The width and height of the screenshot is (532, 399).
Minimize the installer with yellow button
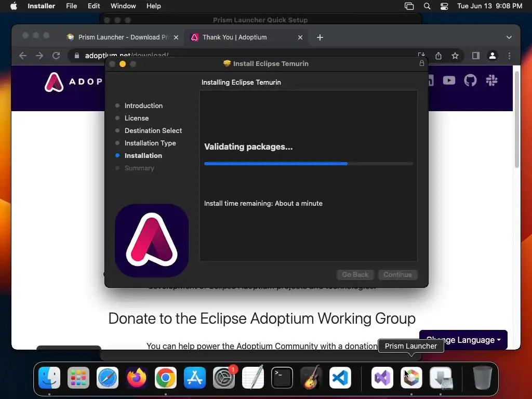tap(123, 64)
